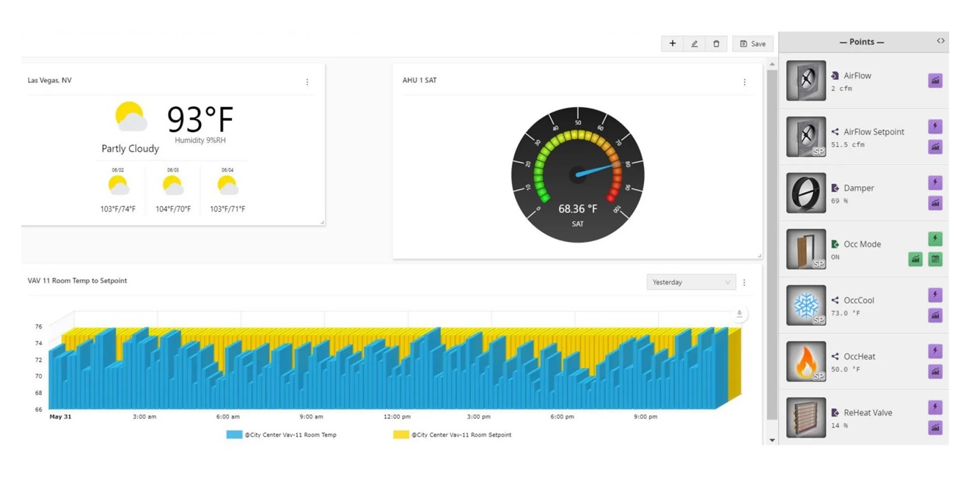Click the add widget plus icon
The image size is (980, 497).
click(672, 44)
